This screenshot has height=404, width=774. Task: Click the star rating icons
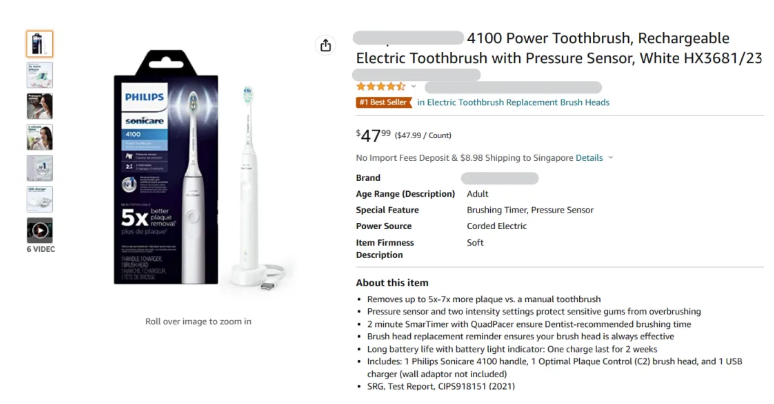pyautogui.click(x=380, y=87)
